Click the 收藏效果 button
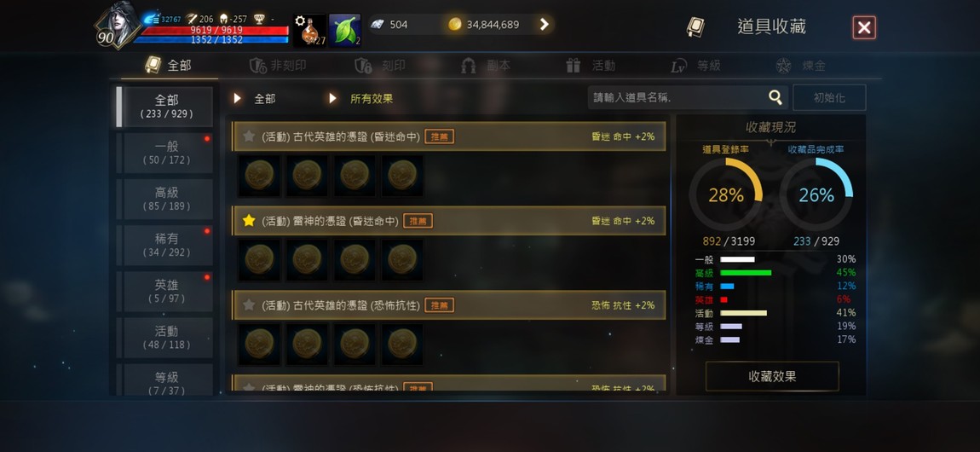Screen dimensions: 980x452 (x=772, y=376)
